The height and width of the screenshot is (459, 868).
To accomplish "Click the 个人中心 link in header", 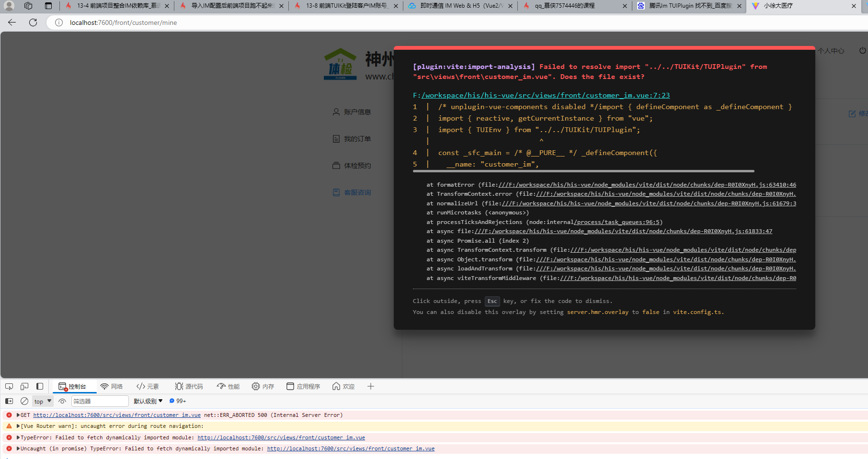I will 831,51.
